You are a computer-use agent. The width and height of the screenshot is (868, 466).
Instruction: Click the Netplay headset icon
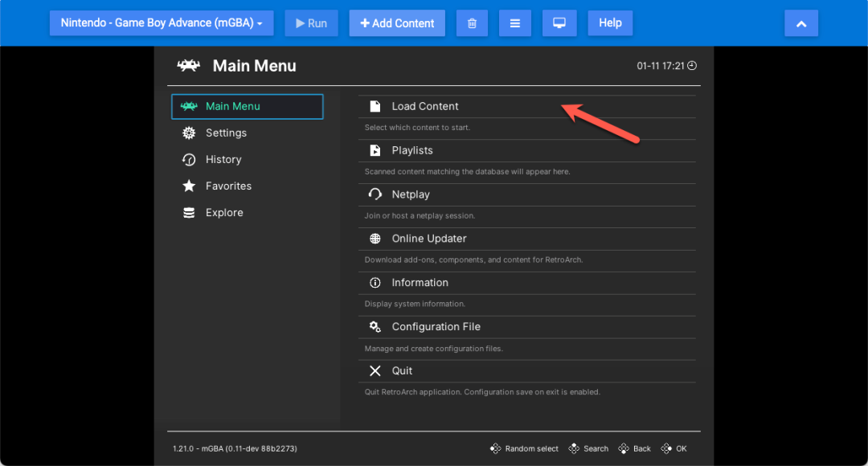tap(375, 194)
